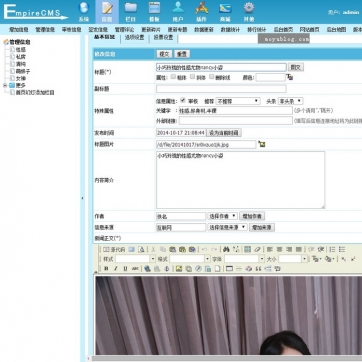Image resolution: width=362 pixels, height=362 pixels.
Task: Select the 萌妹子 category in the tree
Action: [23, 71]
